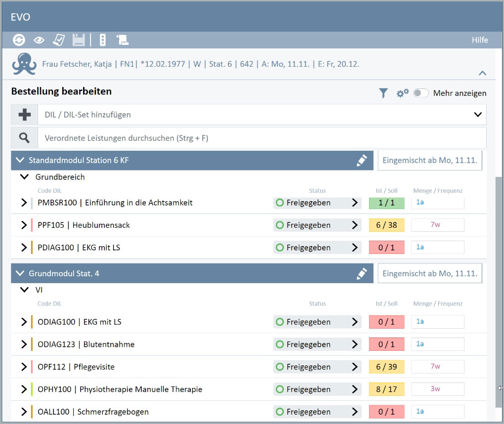Click the scroll document icon in the toolbar
The height and width of the screenshot is (424, 504).
[122, 40]
